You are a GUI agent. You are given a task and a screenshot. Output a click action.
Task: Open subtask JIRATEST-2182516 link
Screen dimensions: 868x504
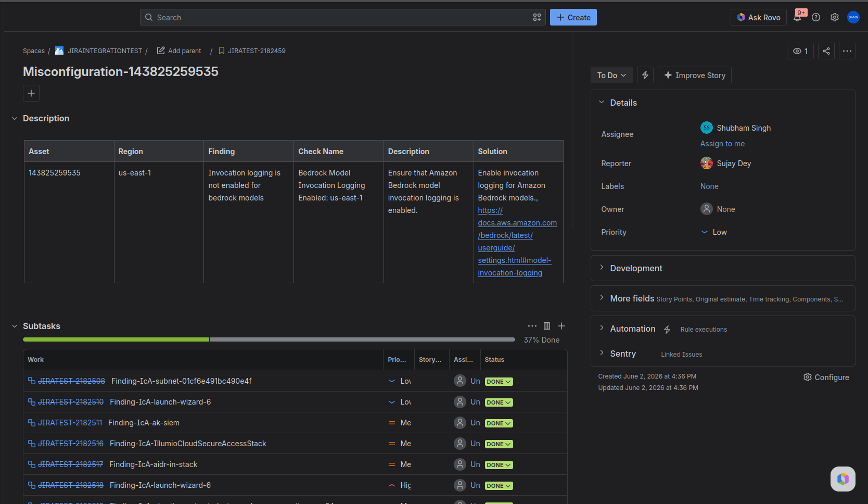(71, 444)
